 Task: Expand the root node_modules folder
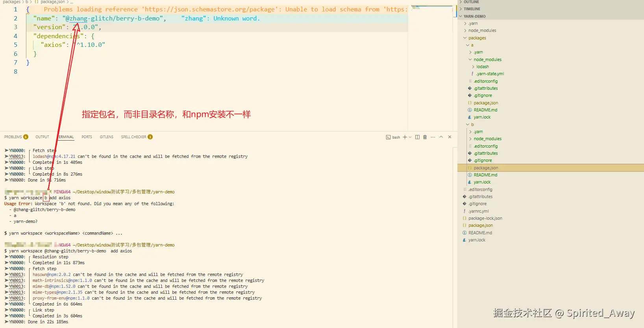pyautogui.click(x=482, y=31)
